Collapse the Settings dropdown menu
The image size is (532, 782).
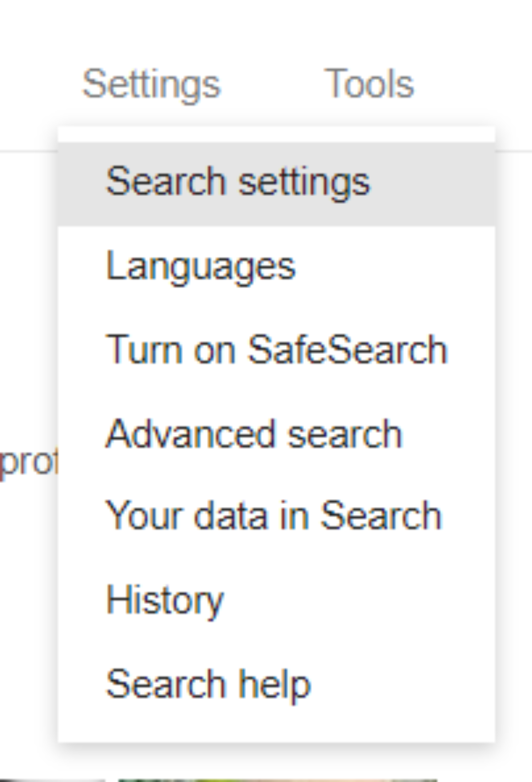151,84
